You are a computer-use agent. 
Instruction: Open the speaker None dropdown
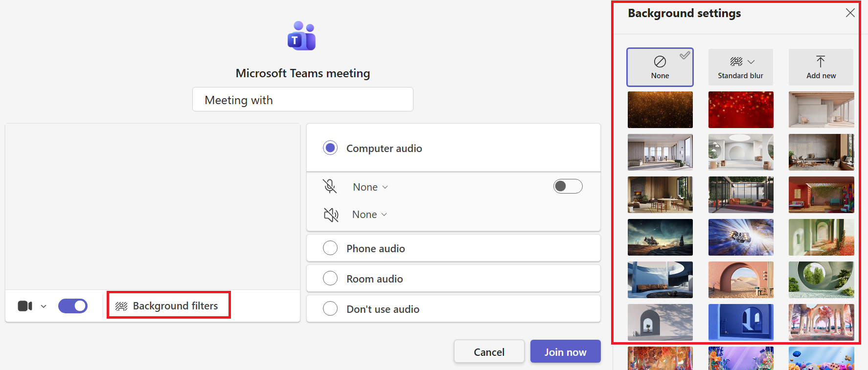(x=369, y=215)
